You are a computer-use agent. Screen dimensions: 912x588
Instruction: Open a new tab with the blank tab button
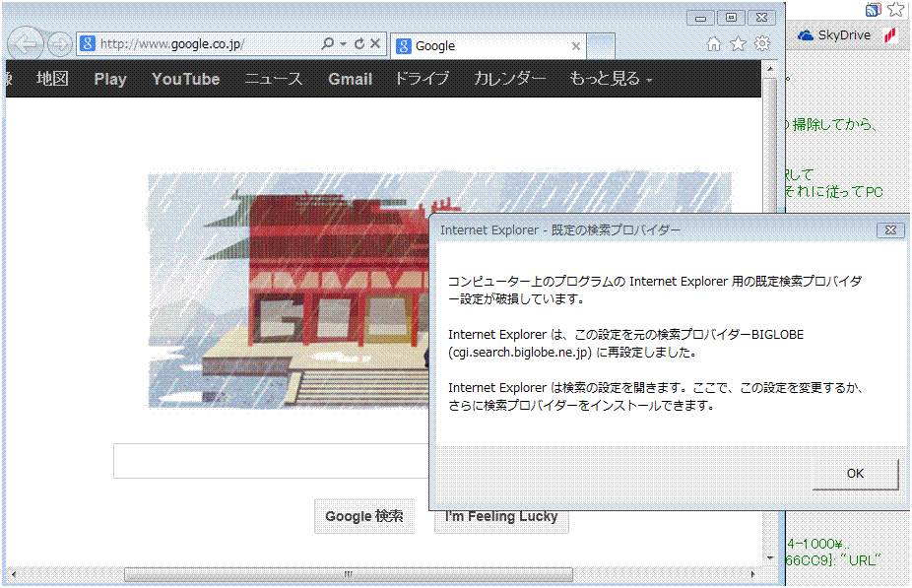click(x=601, y=46)
